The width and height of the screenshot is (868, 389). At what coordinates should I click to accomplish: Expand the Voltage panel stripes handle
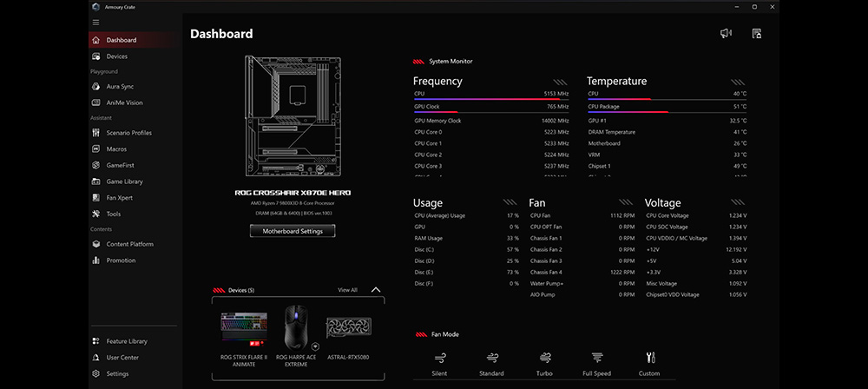click(738, 202)
